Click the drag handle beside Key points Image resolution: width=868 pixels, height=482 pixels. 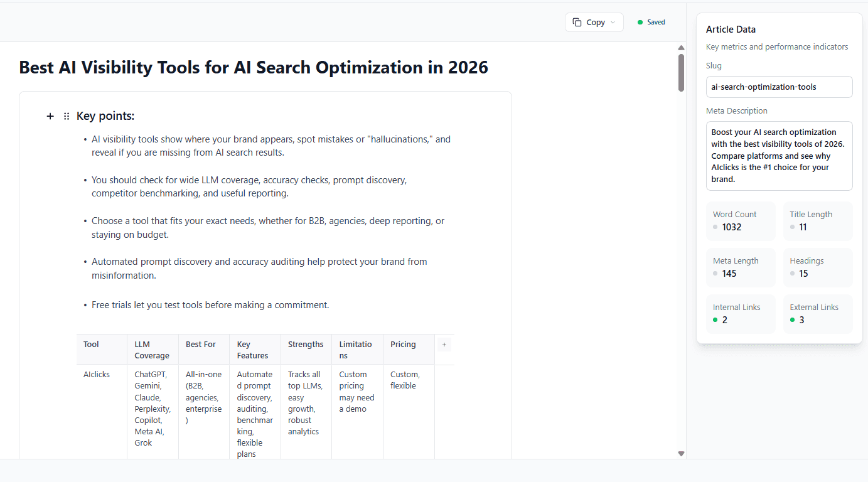click(67, 116)
